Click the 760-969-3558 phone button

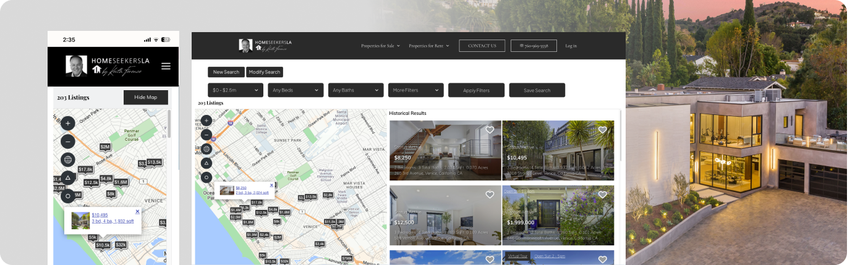click(x=534, y=46)
